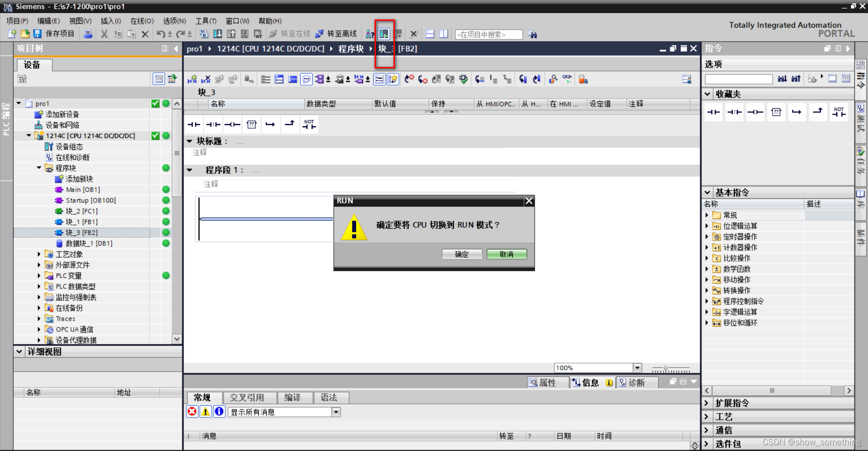
Task: Collapse 块标题 section
Action: click(x=190, y=141)
